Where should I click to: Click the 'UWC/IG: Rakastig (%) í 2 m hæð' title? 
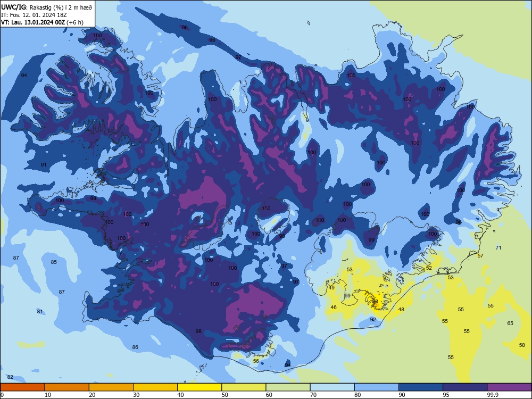[x=46, y=7]
